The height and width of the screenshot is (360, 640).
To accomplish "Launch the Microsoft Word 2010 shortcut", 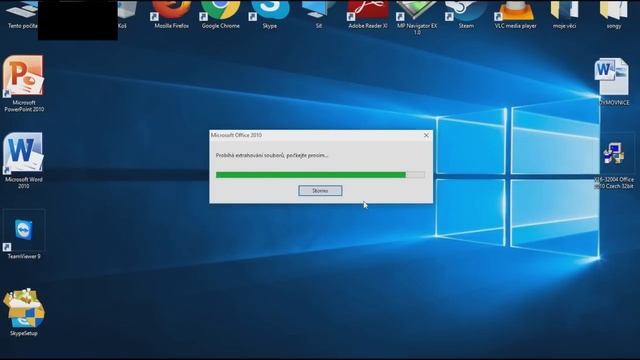I will (24, 160).
